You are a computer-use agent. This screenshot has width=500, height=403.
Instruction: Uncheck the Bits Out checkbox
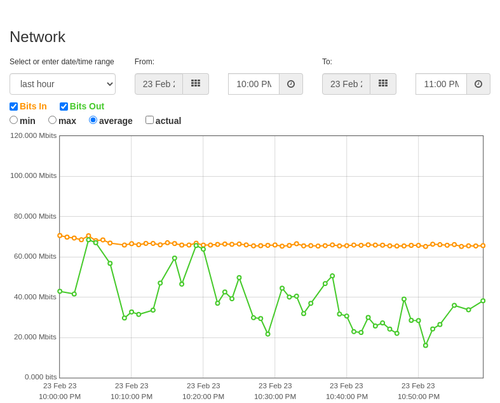tap(64, 106)
